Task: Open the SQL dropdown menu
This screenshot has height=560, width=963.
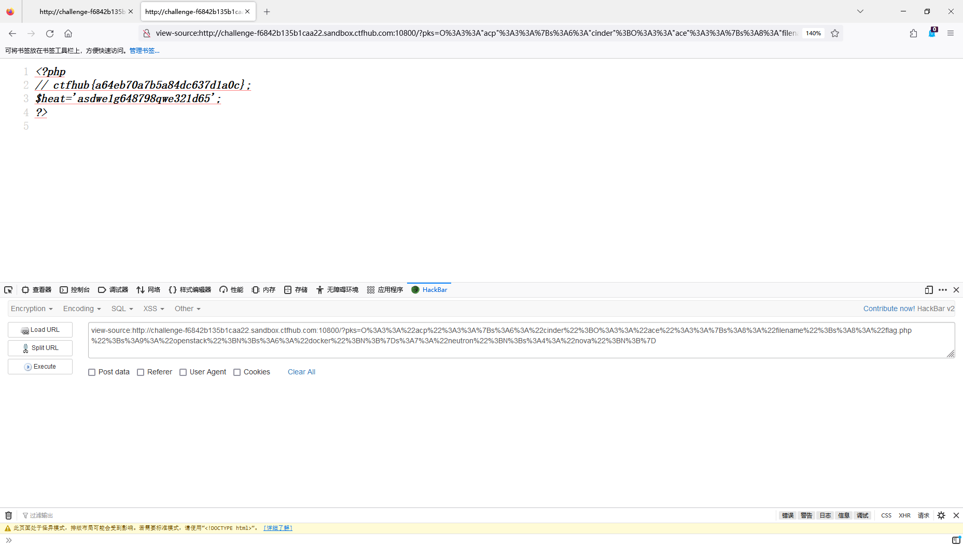Action: pos(122,309)
